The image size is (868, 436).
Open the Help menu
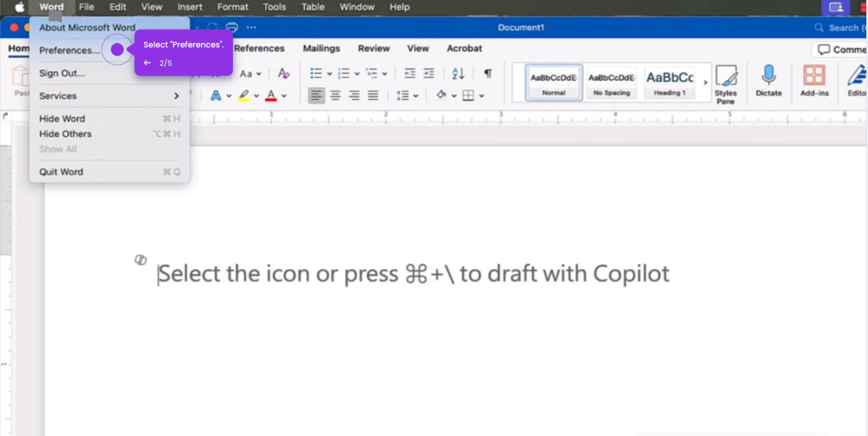[399, 7]
